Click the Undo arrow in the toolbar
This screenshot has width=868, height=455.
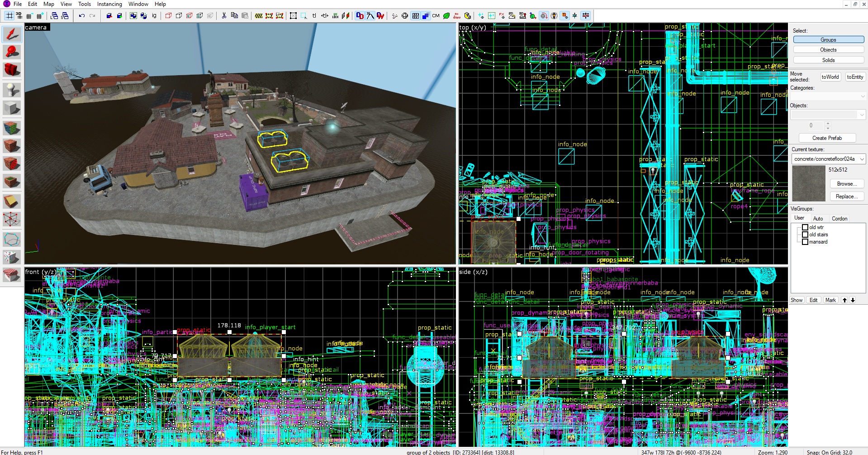82,16
